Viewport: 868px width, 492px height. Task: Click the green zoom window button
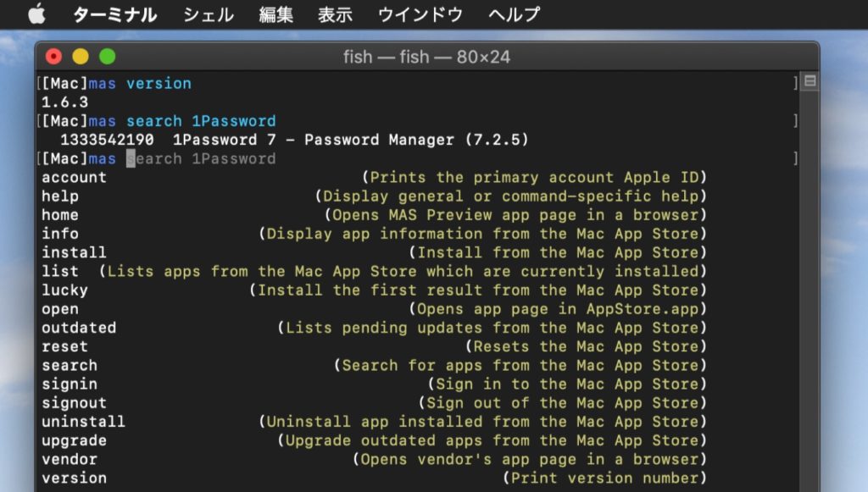pyautogui.click(x=108, y=57)
